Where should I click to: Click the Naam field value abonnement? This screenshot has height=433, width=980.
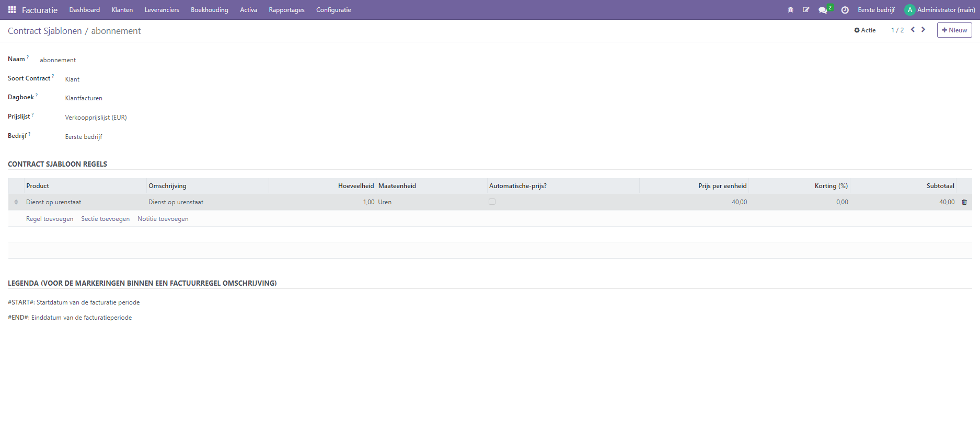point(58,60)
